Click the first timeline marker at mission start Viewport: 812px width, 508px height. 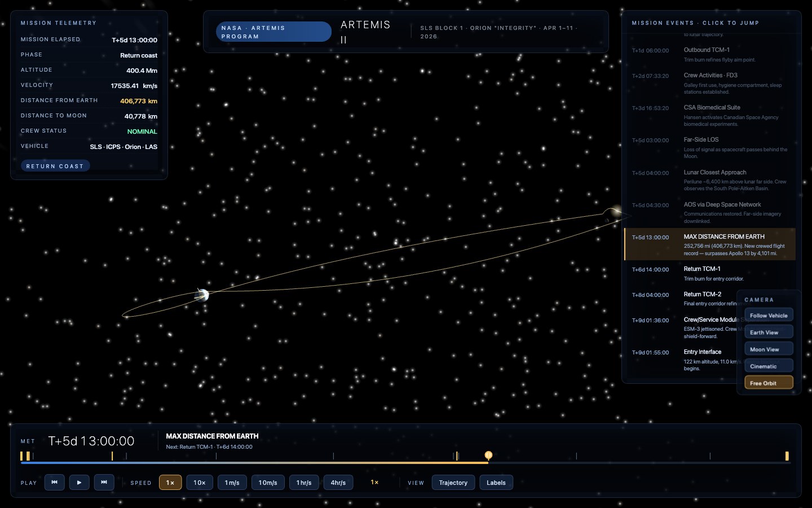(21, 456)
